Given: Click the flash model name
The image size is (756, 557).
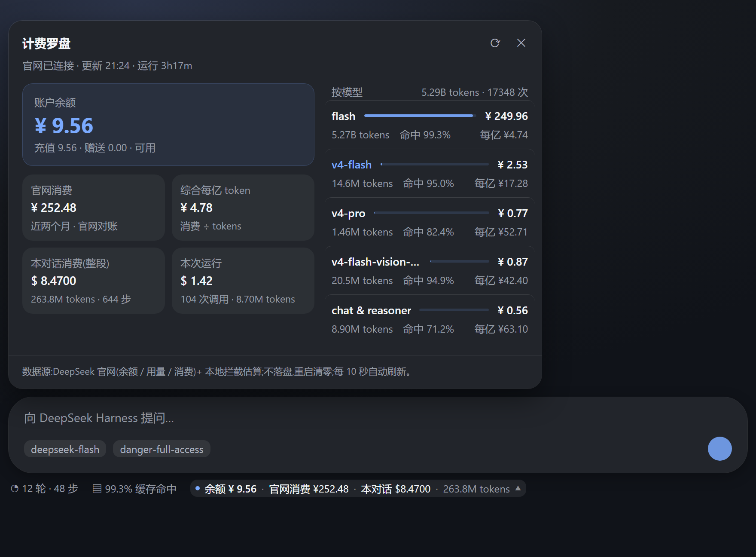Looking at the screenshot, I should pyautogui.click(x=343, y=116).
